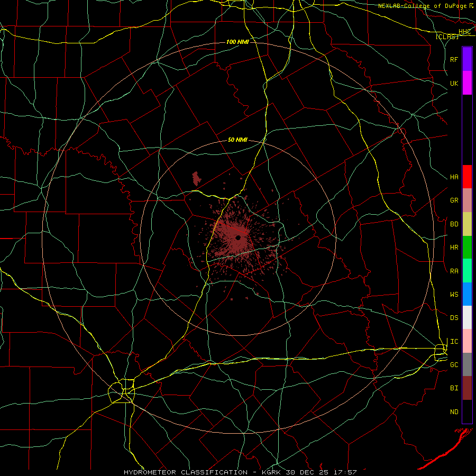This screenshot has width=476, height=476.
Task: Click the 'UK' legend label
Action: (x=454, y=84)
